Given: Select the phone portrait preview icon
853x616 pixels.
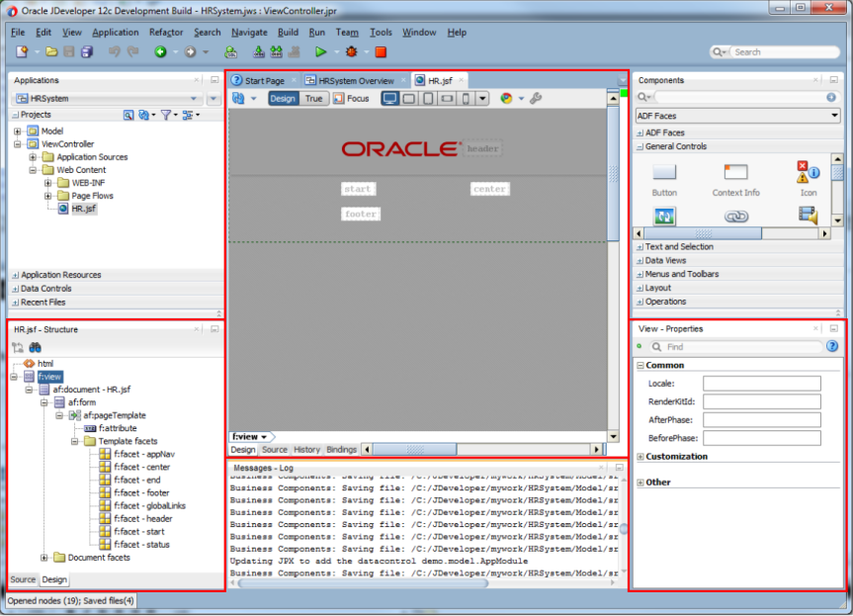Looking at the screenshot, I should [x=466, y=99].
